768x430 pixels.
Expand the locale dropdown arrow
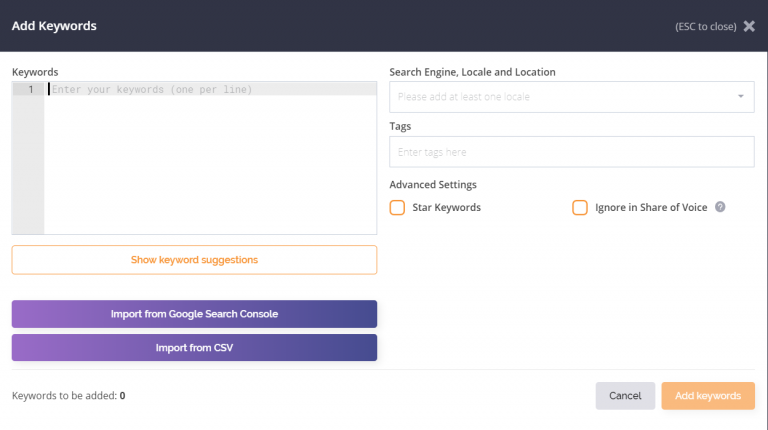point(741,97)
